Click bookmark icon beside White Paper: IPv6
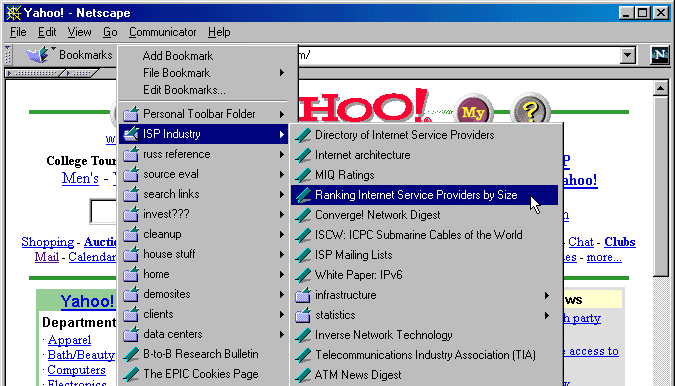The height and width of the screenshot is (386, 675). click(x=303, y=275)
